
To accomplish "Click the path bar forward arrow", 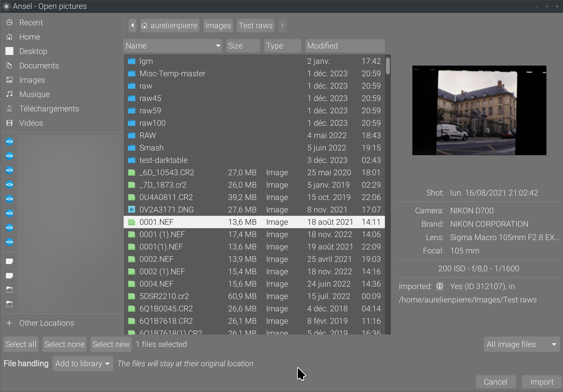I will pyautogui.click(x=282, y=25).
